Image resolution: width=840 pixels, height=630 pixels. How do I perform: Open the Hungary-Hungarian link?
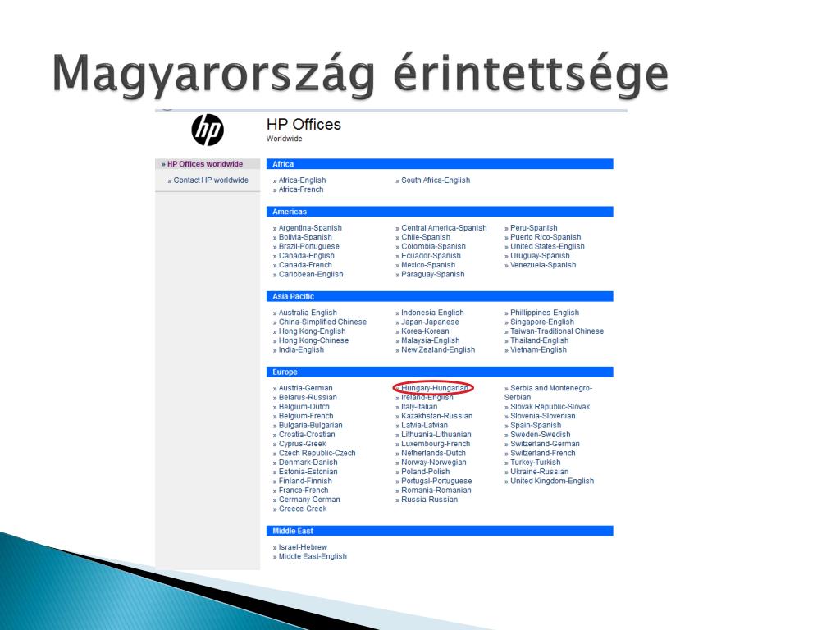coord(435,388)
